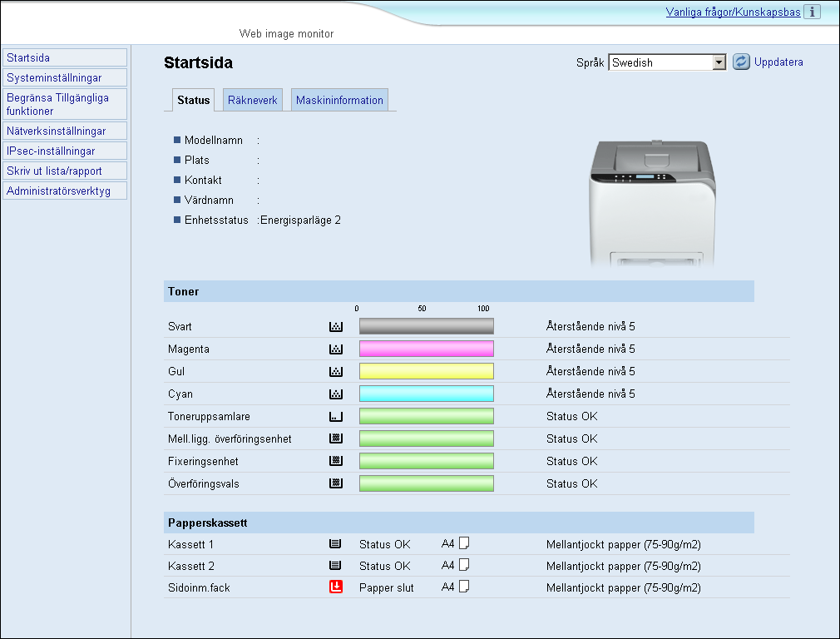Click the Status OK text for Kassett 2
The image size is (840, 639).
384,566
